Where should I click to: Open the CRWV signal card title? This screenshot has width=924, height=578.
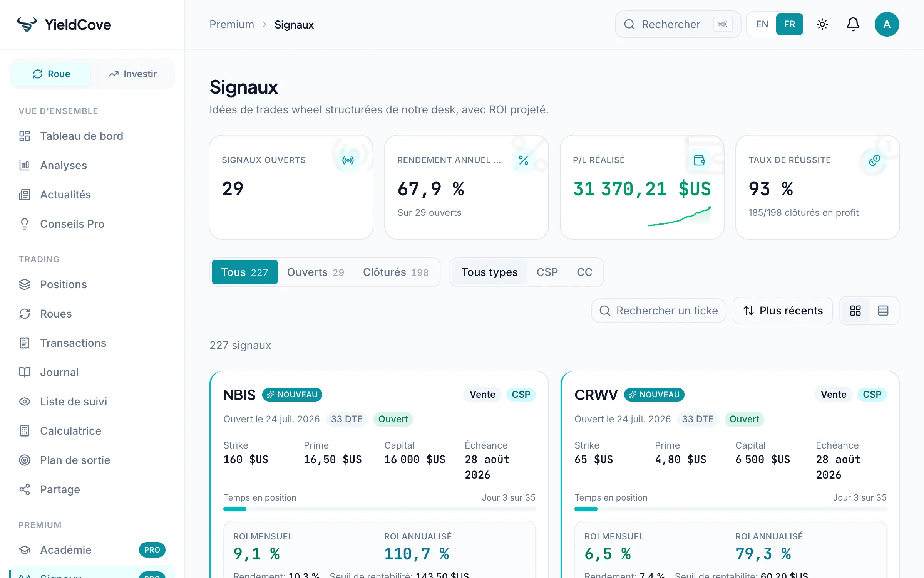point(596,395)
